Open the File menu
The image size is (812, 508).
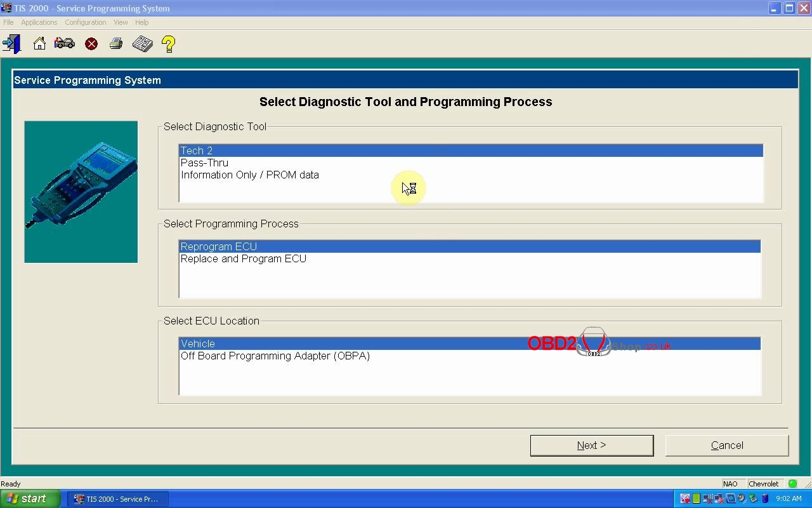pyautogui.click(x=8, y=22)
